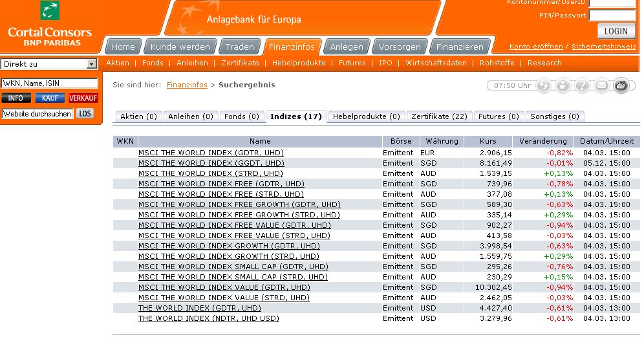Click the 'WKN, Name, ISIN' search field

[50, 83]
